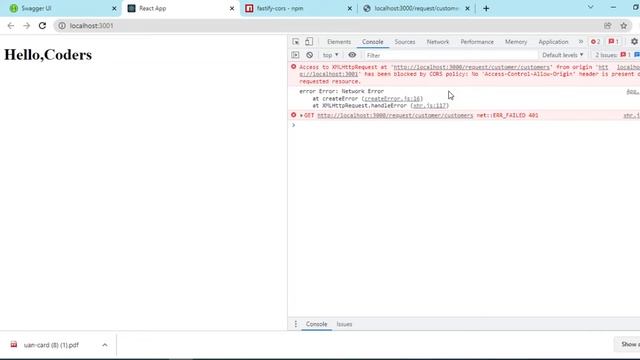Go forward using browser forward arrow
This screenshot has width=640, height=360.
point(27,26)
